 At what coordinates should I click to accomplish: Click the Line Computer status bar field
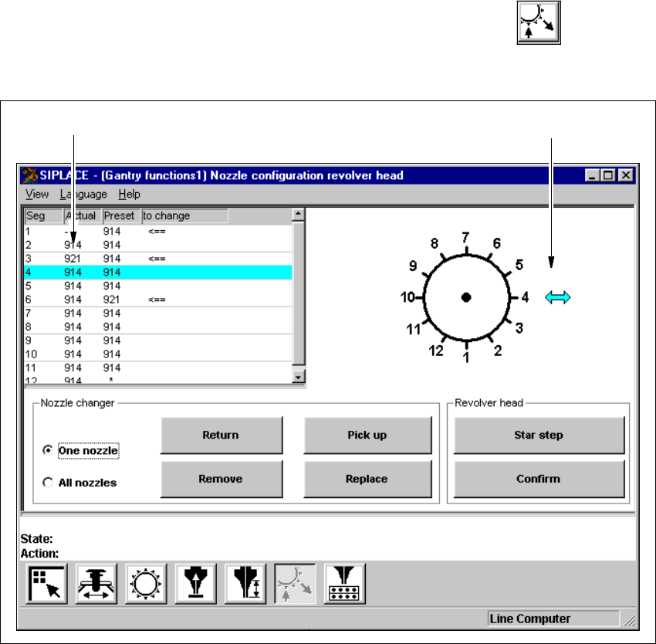(553, 619)
